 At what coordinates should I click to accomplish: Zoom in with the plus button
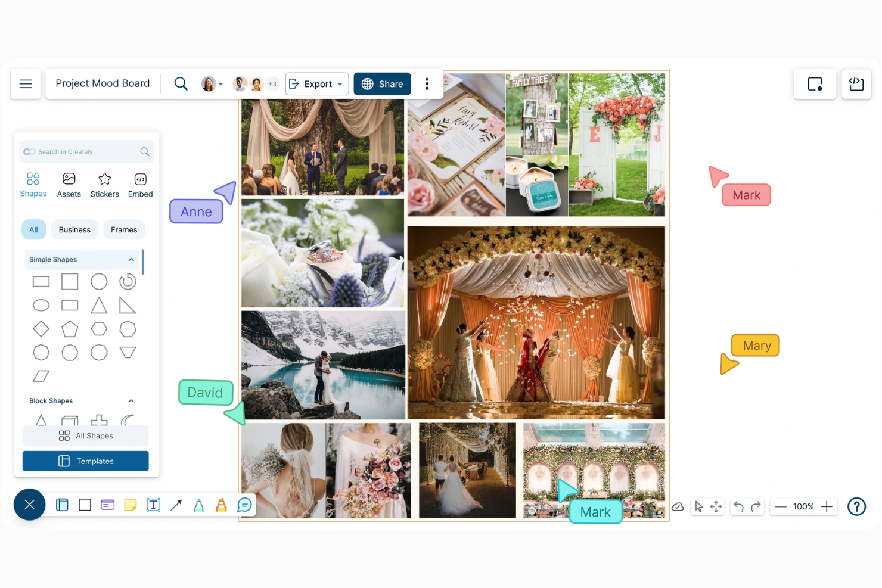coord(827,507)
